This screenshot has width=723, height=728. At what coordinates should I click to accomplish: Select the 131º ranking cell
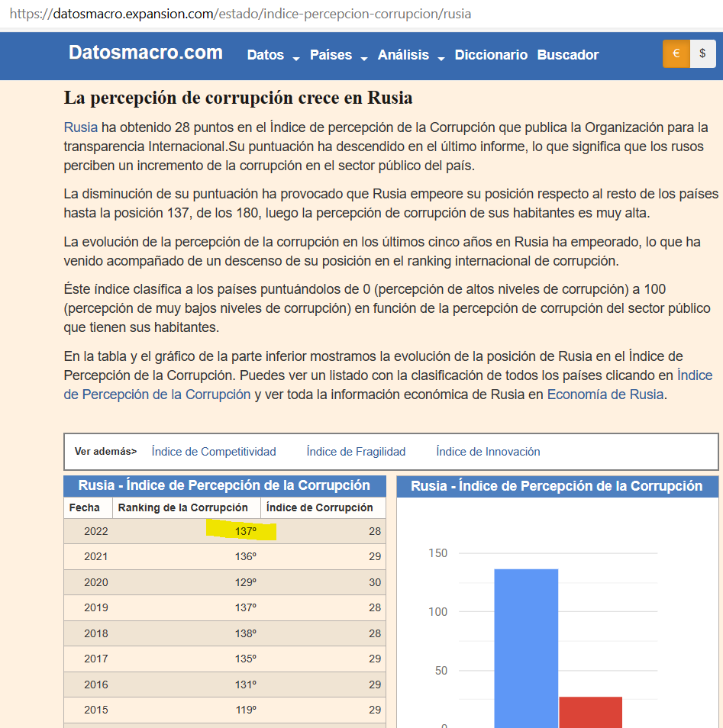[245, 685]
